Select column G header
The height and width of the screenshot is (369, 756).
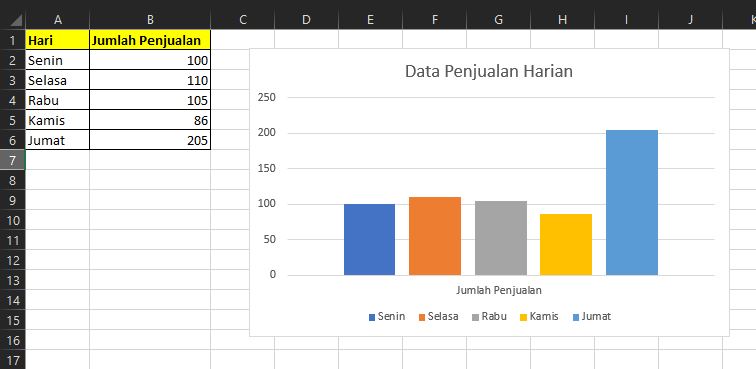click(498, 19)
